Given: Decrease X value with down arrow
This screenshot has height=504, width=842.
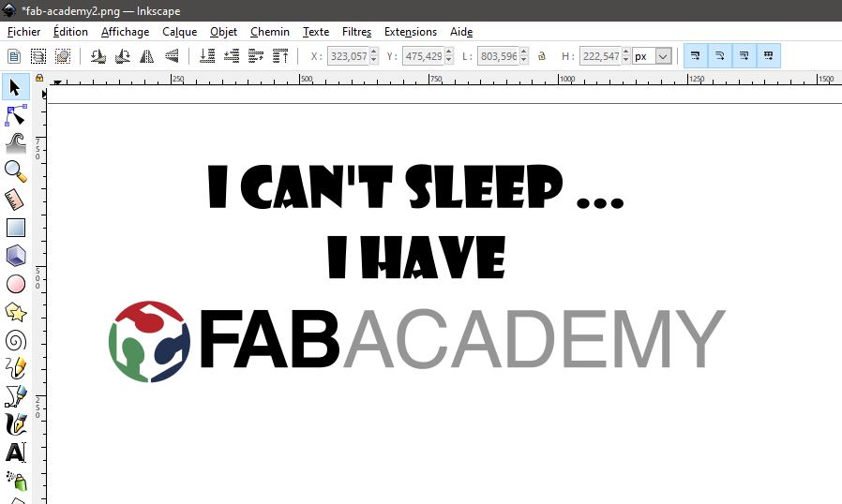Looking at the screenshot, I should click(x=374, y=60).
